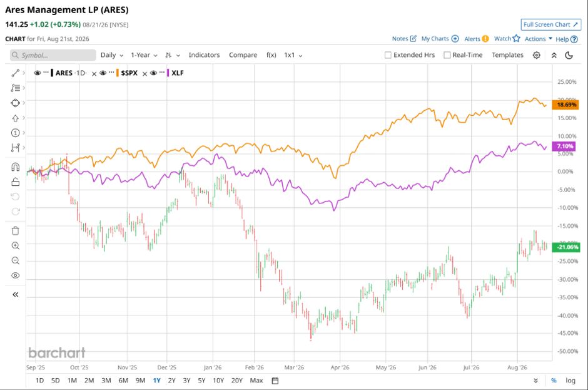Select the measure range tool
The image size is (588, 390).
point(16,148)
